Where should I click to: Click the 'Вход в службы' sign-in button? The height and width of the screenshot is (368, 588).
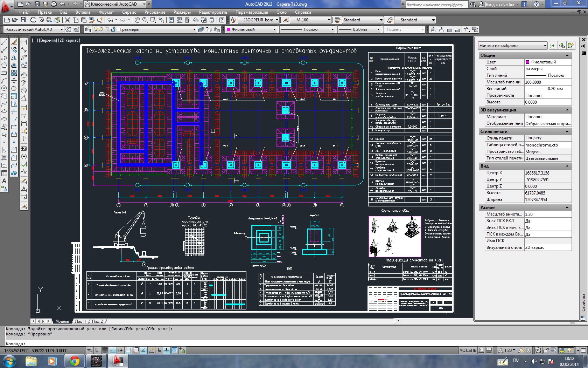click(499, 4)
